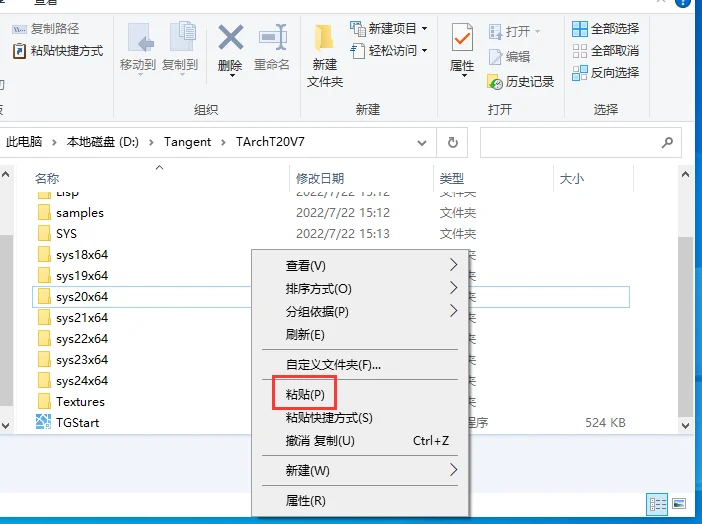Screen dimensions: 702x524
Task: Click the TGStart application icon
Action: pyautogui.click(x=43, y=422)
